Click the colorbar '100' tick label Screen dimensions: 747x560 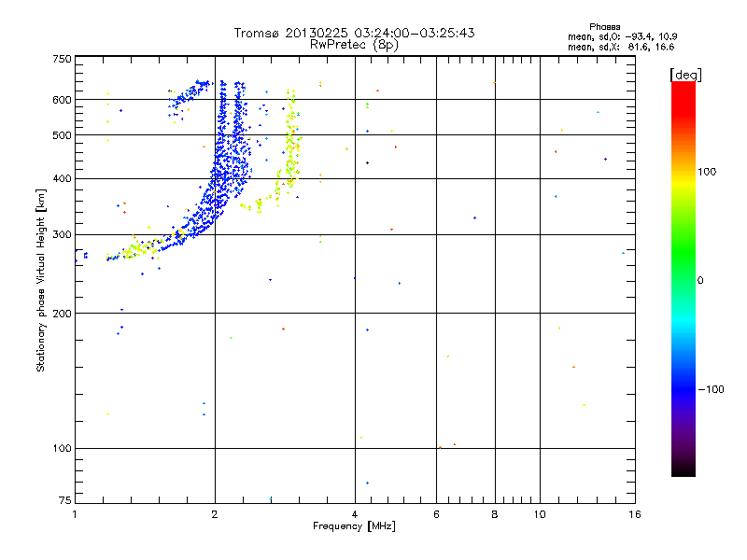click(707, 172)
